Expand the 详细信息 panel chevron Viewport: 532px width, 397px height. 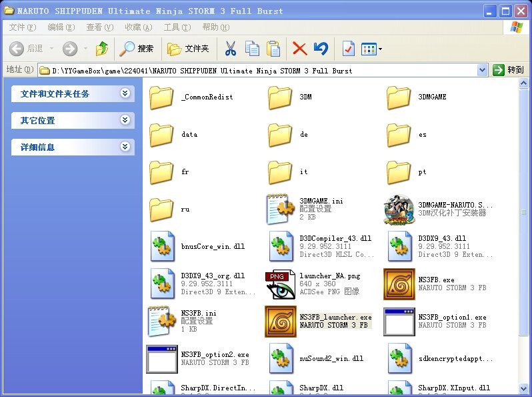(x=125, y=147)
